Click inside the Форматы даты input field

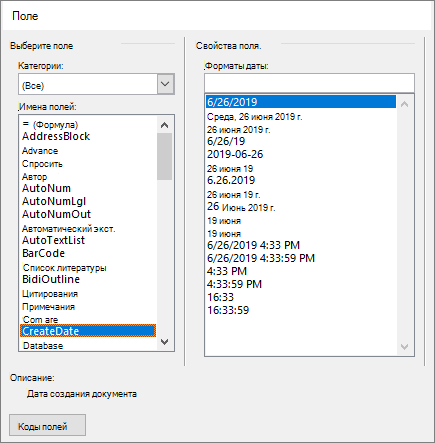click(309, 83)
